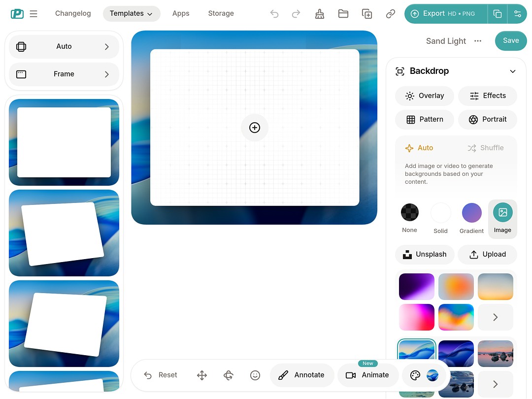Select the Portrait backdrop option
The width and height of the screenshot is (532, 399).
click(487, 119)
